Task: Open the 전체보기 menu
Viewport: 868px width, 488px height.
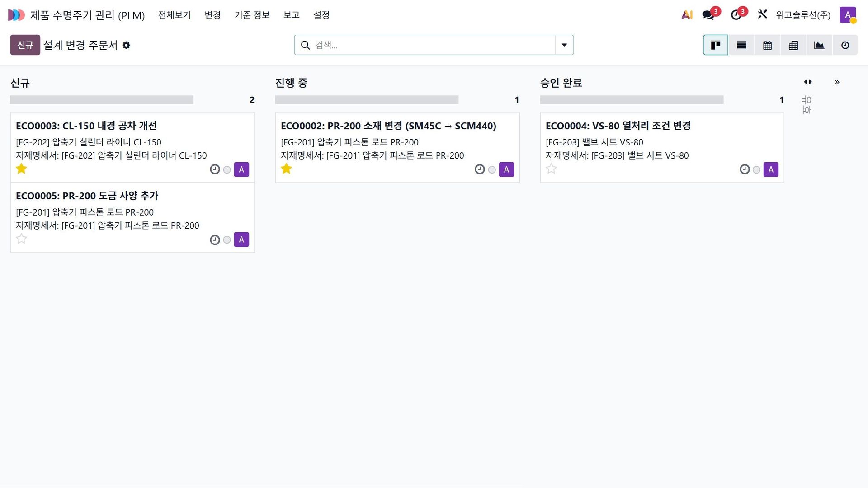Action: [x=175, y=15]
